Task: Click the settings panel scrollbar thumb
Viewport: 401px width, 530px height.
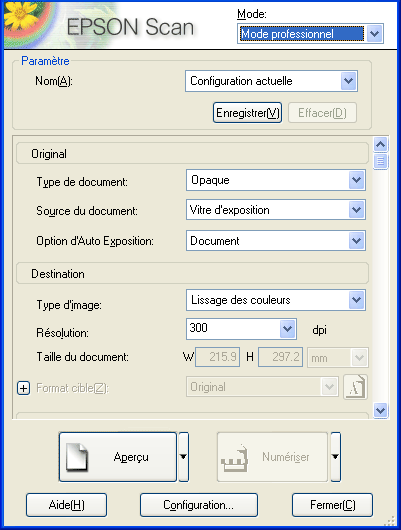Action: [381, 161]
